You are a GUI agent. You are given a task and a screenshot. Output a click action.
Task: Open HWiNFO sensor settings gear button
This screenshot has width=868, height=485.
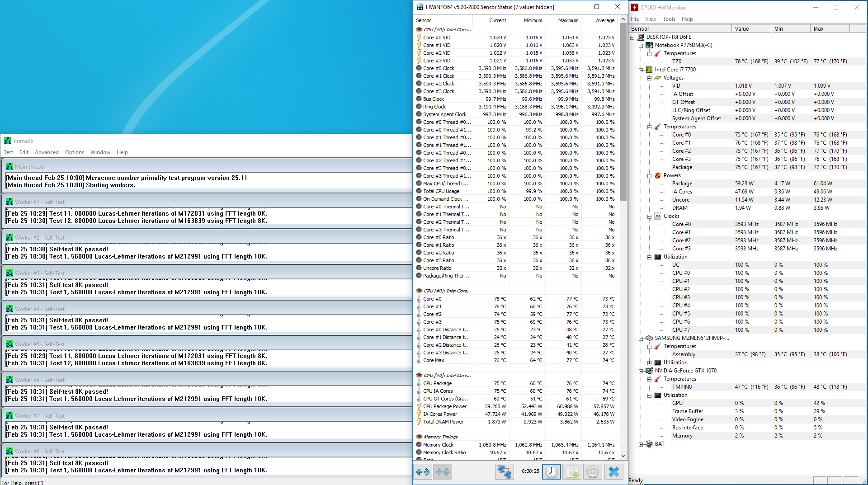point(592,472)
